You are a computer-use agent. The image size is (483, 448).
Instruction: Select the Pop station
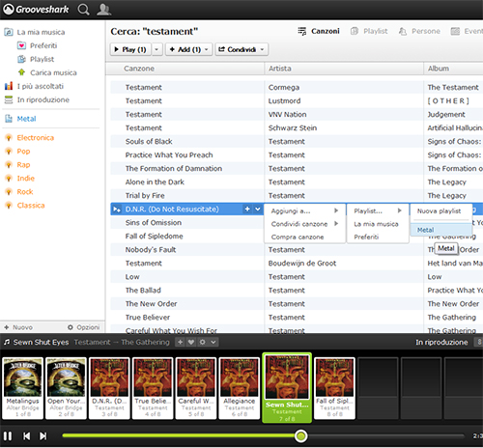tap(17, 152)
